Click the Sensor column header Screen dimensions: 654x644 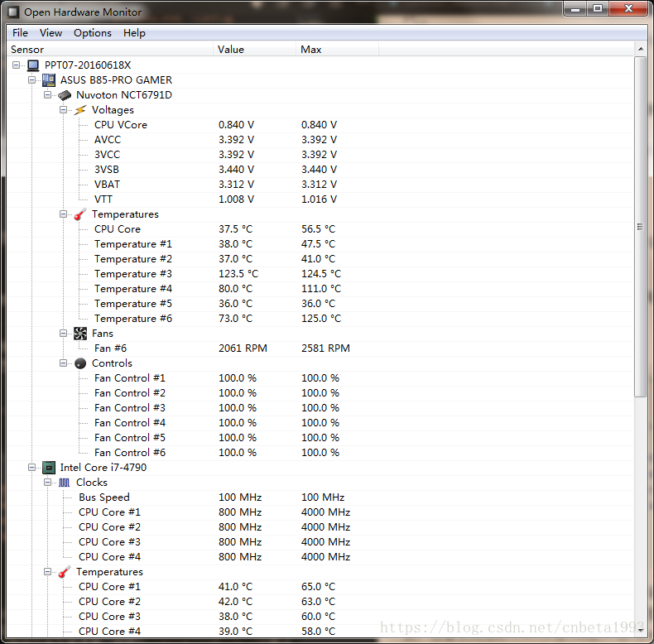tap(110, 49)
